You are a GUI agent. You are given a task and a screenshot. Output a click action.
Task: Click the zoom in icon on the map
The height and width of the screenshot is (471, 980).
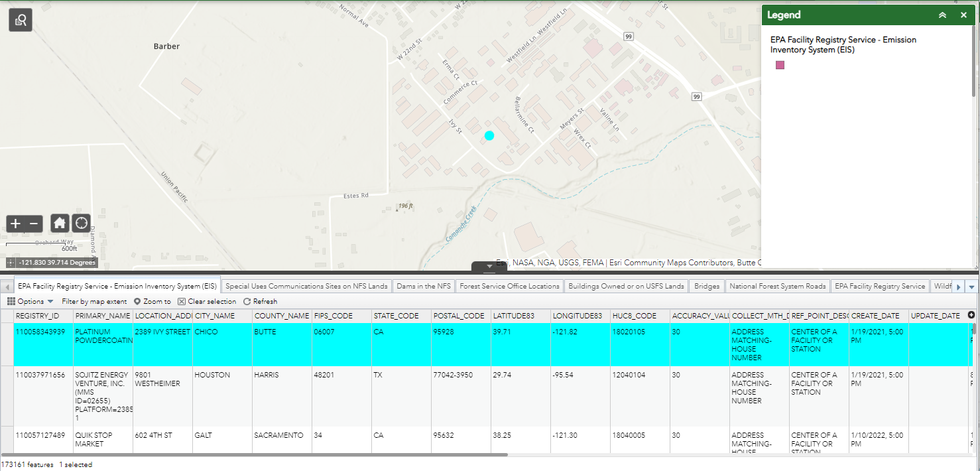point(15,224)
